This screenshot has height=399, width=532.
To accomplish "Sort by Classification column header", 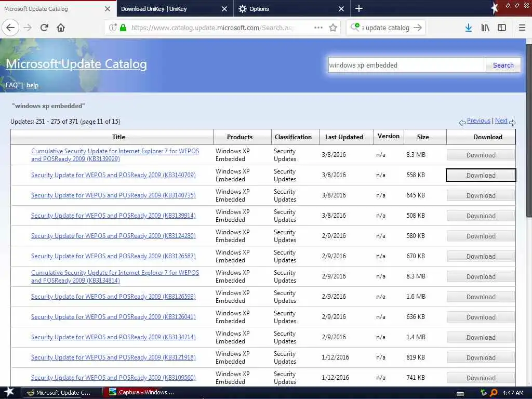I will [x=293, y=137].
